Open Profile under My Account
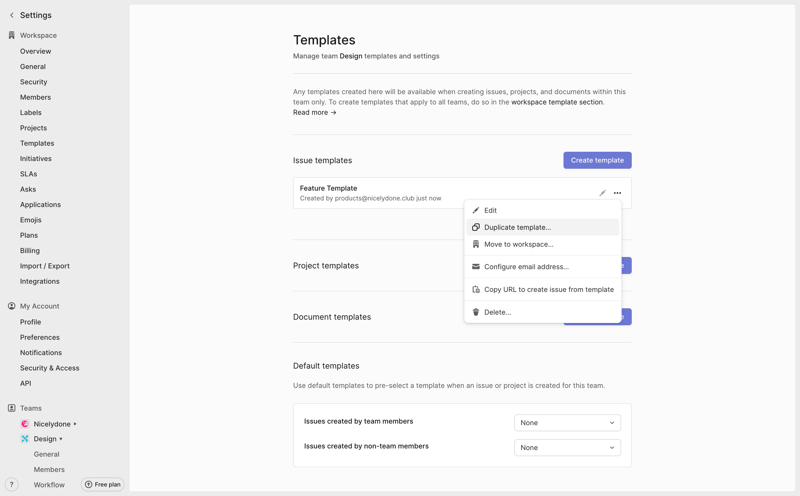This screenshot has width=800, height=496. [x=31, y=322]
